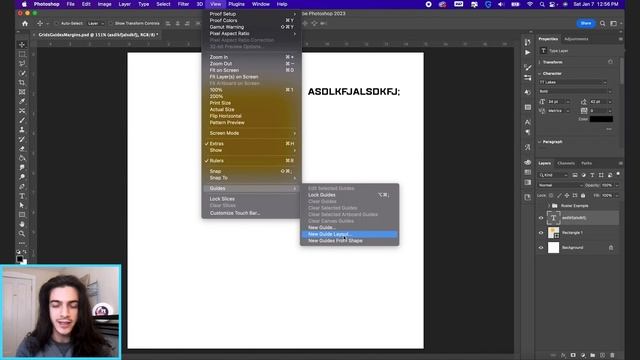Click Zoom In in the View menu
This screenshot has height=360, width=640.
[x=251, y=57]
